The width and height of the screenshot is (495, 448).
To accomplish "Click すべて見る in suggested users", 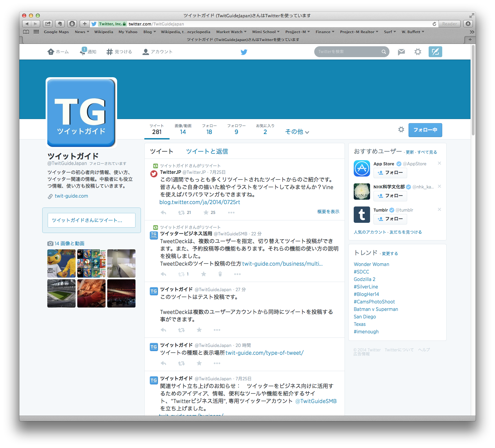I will tap(427, 152).
